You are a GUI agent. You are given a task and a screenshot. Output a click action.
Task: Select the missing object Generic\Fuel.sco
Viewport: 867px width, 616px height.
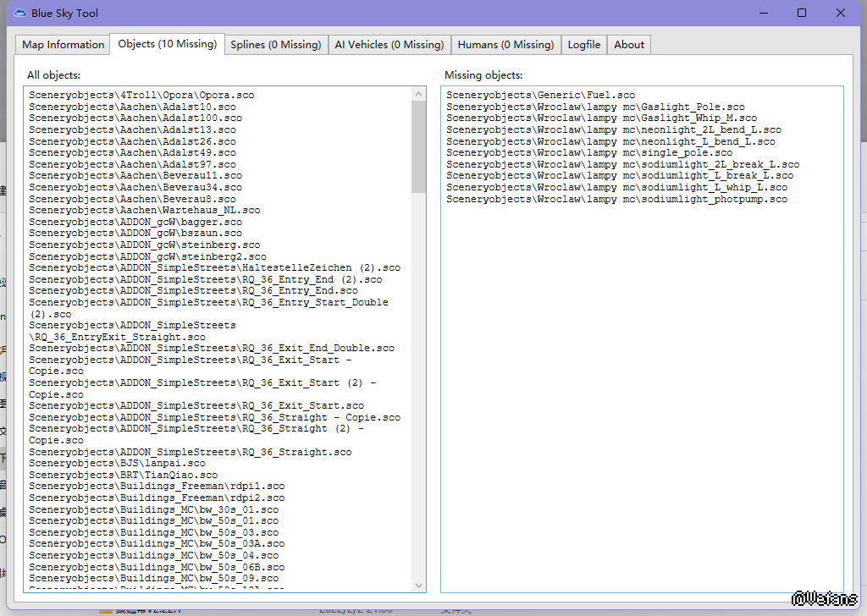tap(540, 96)
